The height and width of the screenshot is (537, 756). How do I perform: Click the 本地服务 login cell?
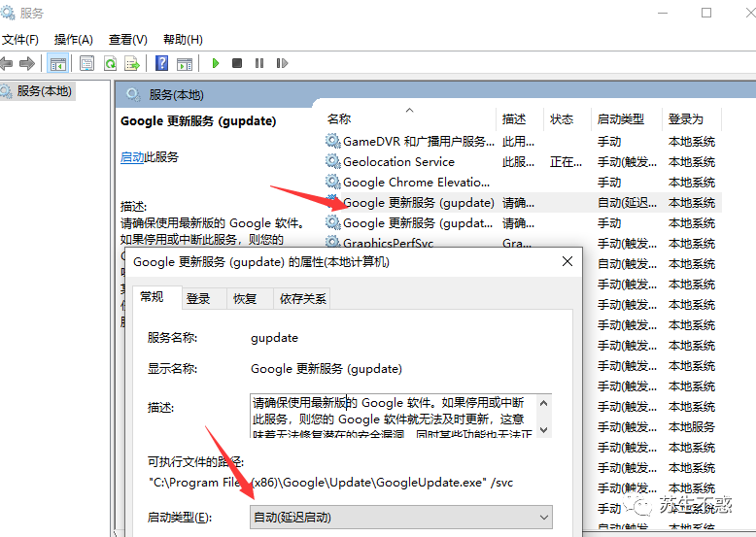692,426
